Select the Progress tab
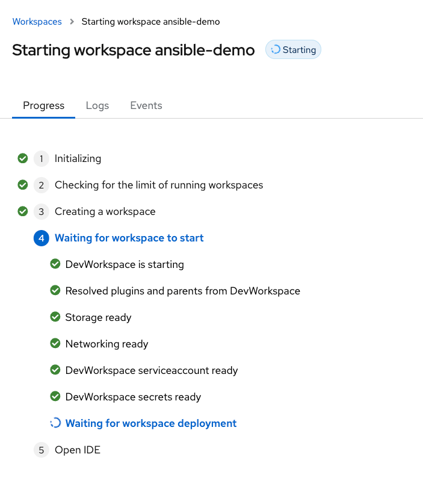This screenshot has height=504, width=423. pos(43,105)
